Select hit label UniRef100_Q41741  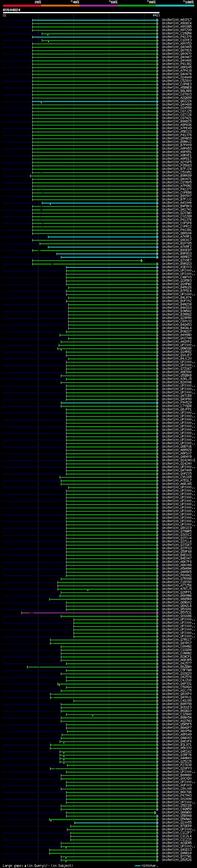click(x=176, y=210)
